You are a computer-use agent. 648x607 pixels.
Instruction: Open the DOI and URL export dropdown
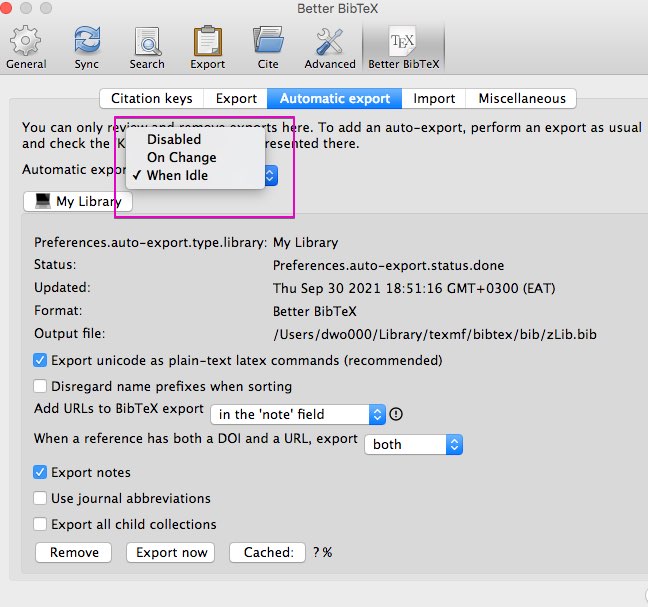413,445
